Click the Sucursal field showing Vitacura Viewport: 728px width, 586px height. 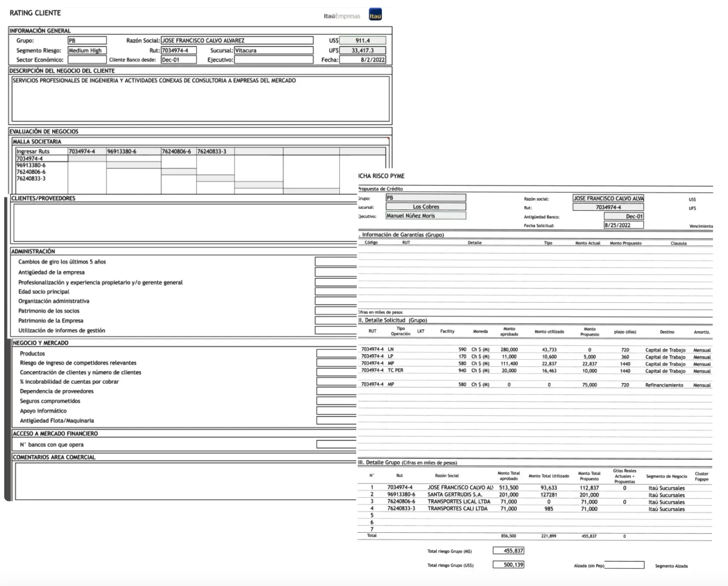click(274, 50)
